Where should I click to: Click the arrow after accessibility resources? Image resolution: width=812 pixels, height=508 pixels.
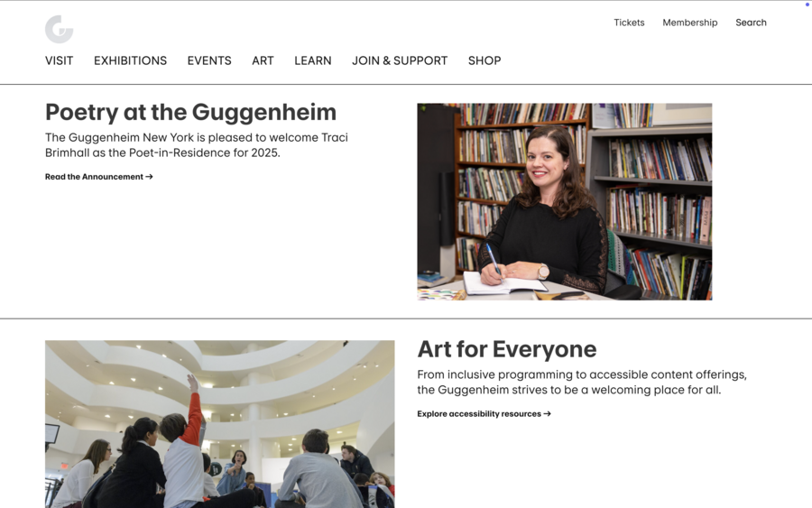coord(548,414)
